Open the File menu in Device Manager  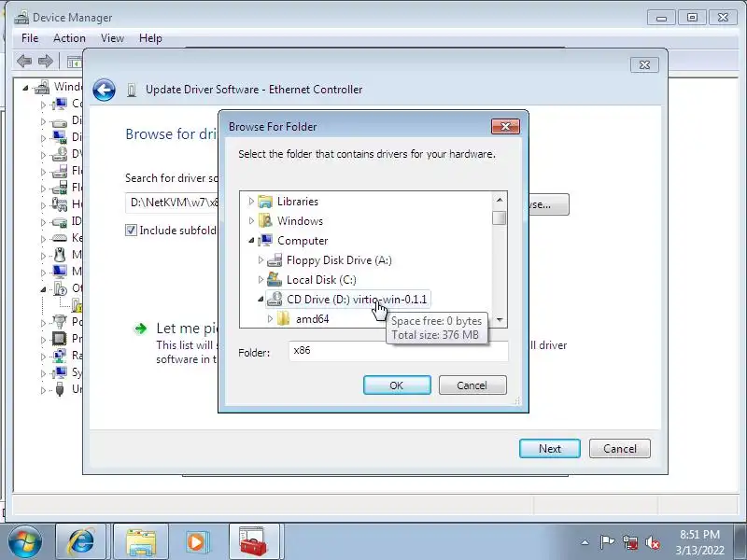pos(30,38)
